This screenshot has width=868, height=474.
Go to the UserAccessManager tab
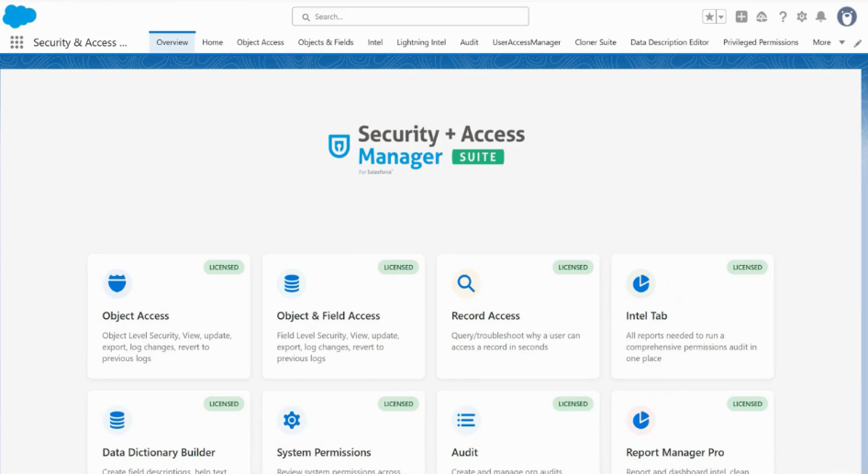coord(527,42)
